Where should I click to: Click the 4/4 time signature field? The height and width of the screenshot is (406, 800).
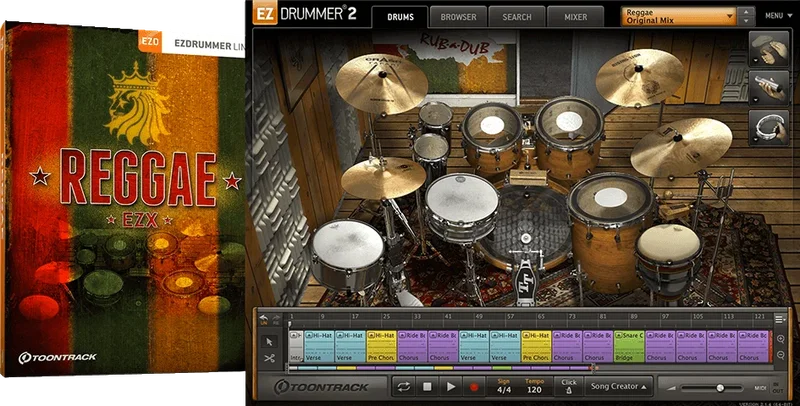504,387
